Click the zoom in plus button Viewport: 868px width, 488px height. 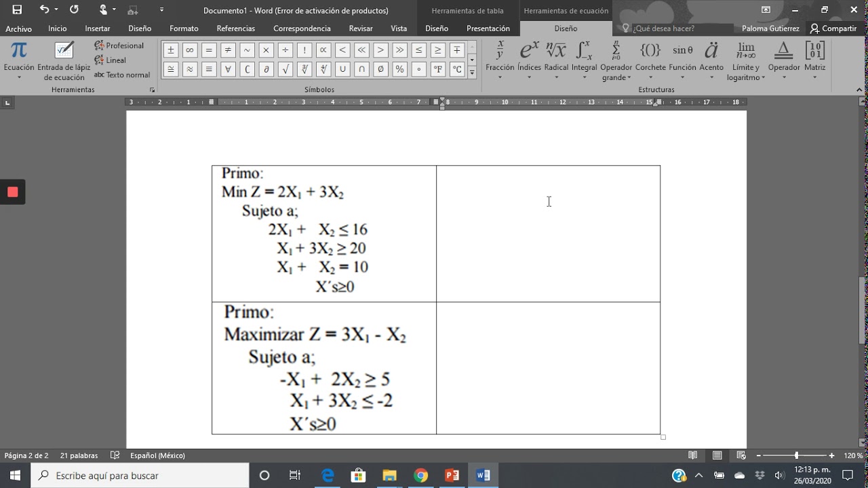(832, 455)
